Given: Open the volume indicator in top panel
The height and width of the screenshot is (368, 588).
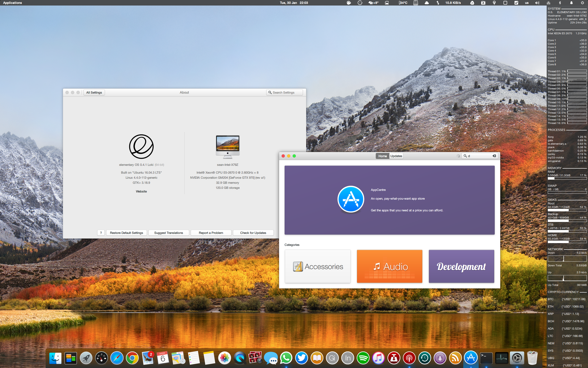Looking at the screenshot, I should tap(537, 3).
